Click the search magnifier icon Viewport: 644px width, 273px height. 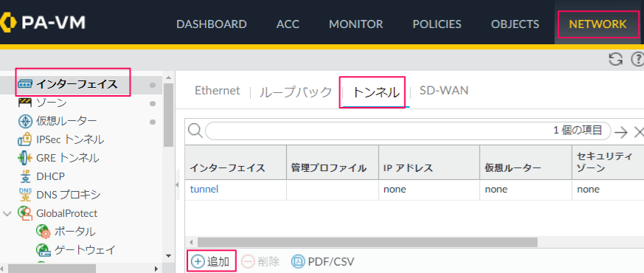pos(195,131)
